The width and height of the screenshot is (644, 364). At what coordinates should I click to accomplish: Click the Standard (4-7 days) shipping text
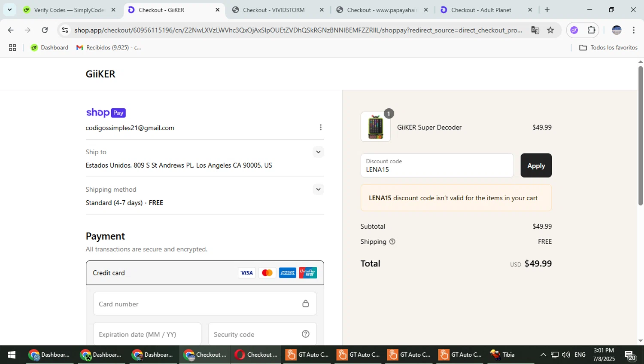coord(114,203)
